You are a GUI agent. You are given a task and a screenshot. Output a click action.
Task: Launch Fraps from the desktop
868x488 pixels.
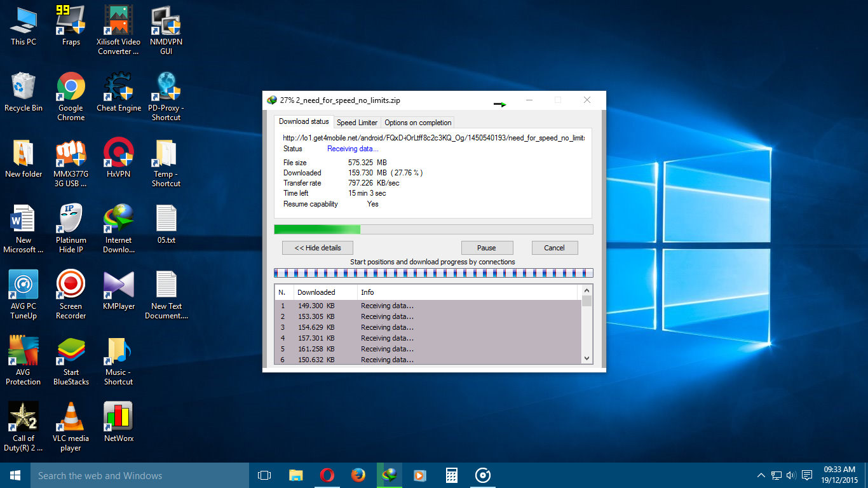click(71, 26)
